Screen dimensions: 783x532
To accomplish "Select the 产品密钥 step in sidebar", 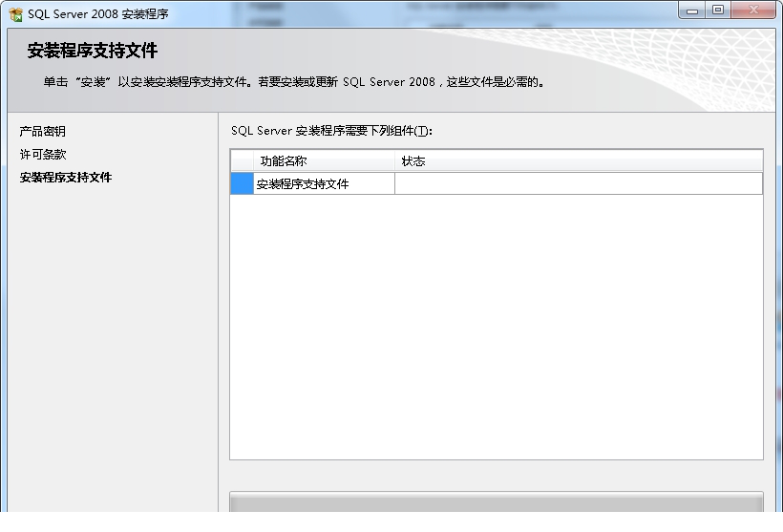I will [42, 132].
